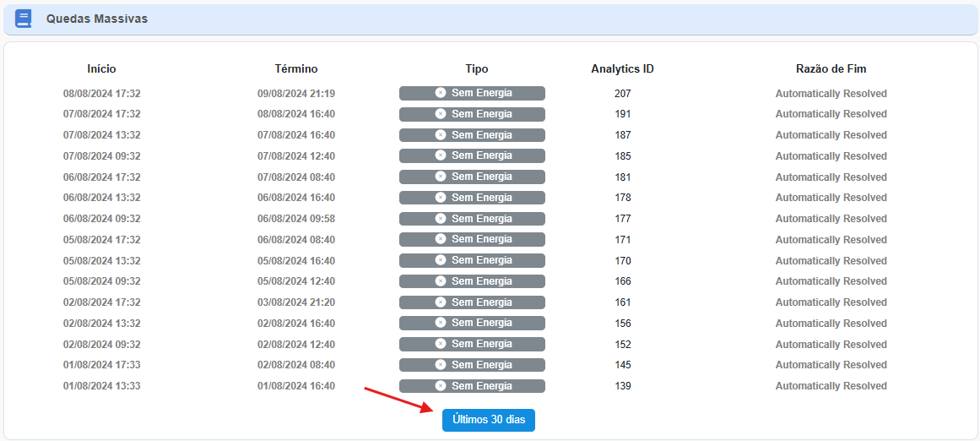This screenshot has width=980, height=441.
Task: Select the Tipo column header
Action: [476, 69]
